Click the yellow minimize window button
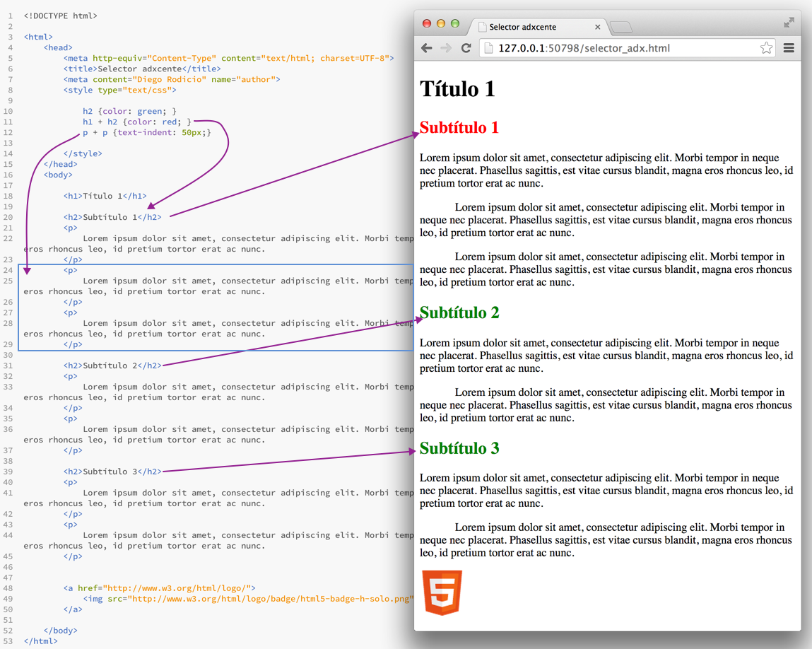Image resolution: width=812 pixels, height=649 pixels. (441, 23)
